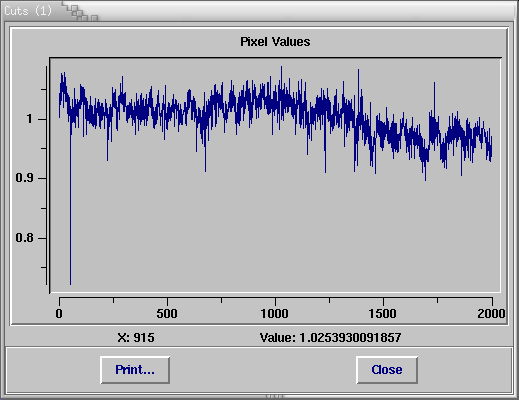Close the Cuts pixel values window
519x400 pixels.
[387, 370]
